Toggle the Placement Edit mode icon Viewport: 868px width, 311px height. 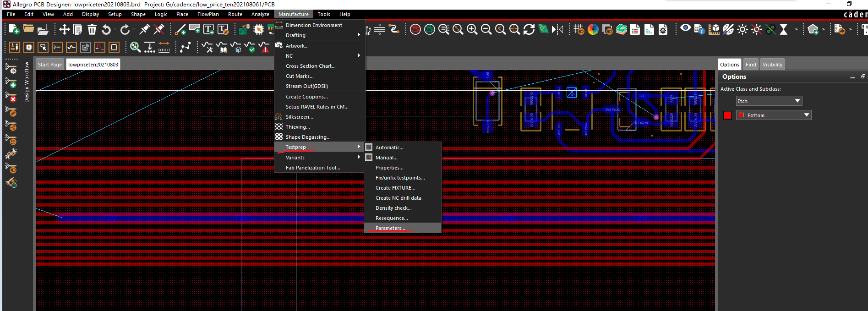[x=28, y=47]
